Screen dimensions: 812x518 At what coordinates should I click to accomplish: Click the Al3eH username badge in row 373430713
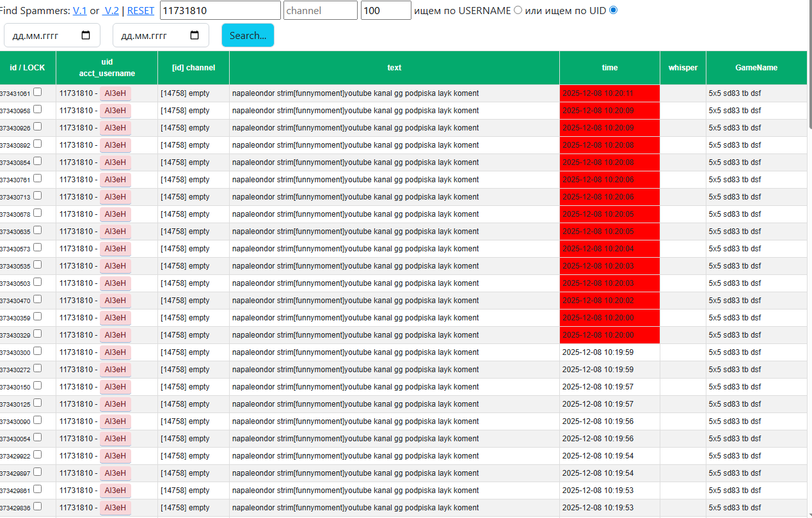115,197
